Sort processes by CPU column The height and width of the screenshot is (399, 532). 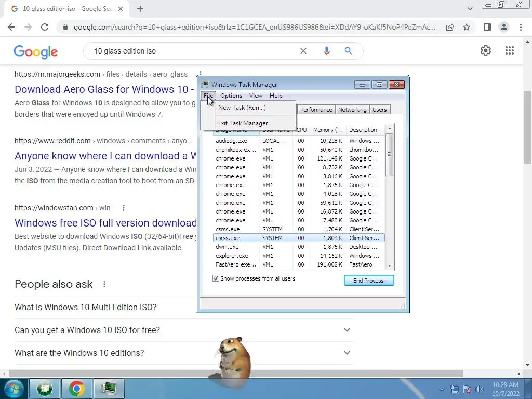tap(301, 130)
